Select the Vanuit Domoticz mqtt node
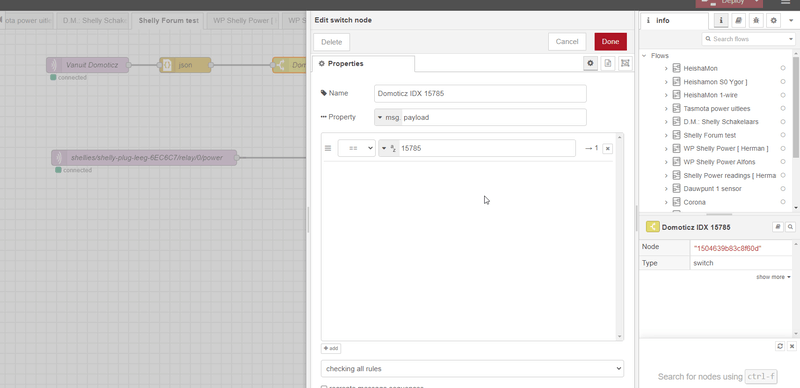 tap(87, 65)
